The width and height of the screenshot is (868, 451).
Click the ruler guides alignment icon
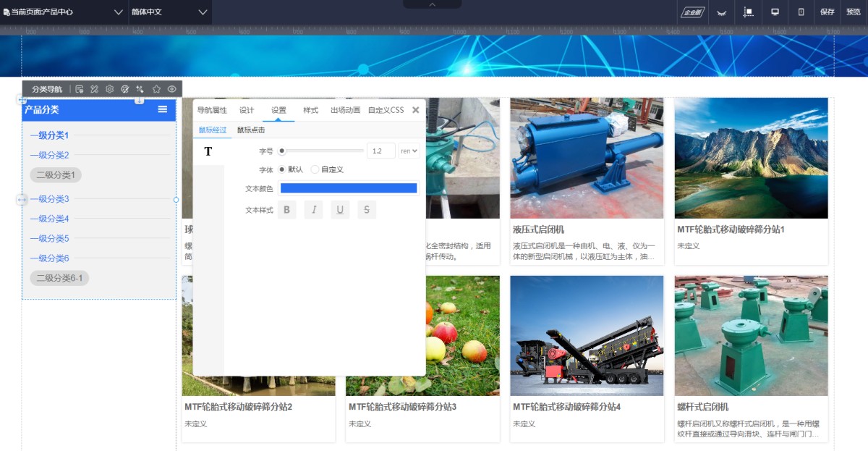(x=749, y=12)
